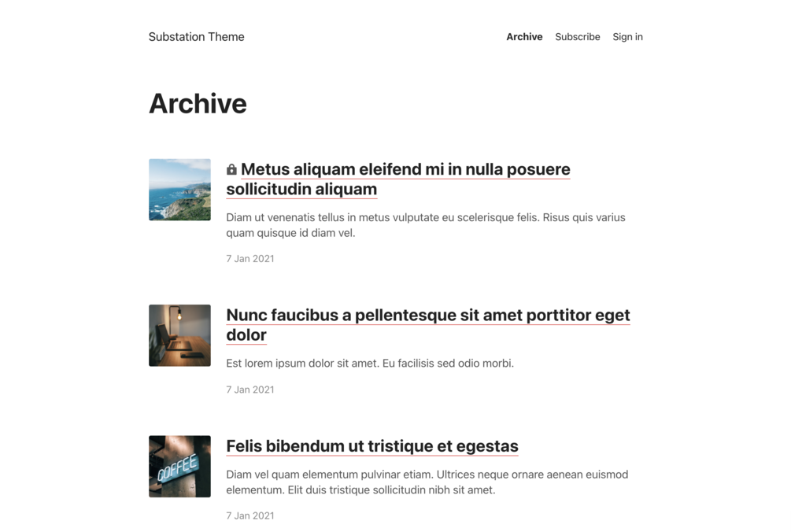Click the lock icon beside Metus aliquam title
The height and width of the screenshot is (532, 791).
(231, 169)
